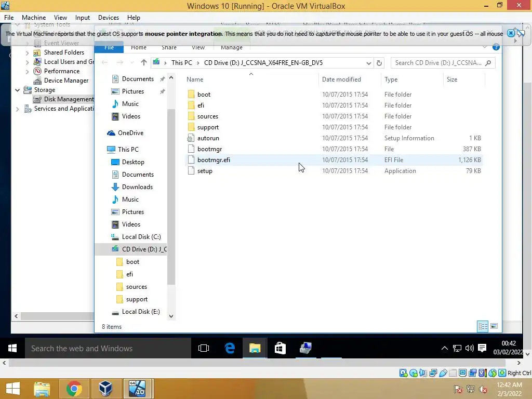The width and height of the screenshot is (532, 399).
Task: Click the guest clock showing 00:42
Action: [508, 343]
